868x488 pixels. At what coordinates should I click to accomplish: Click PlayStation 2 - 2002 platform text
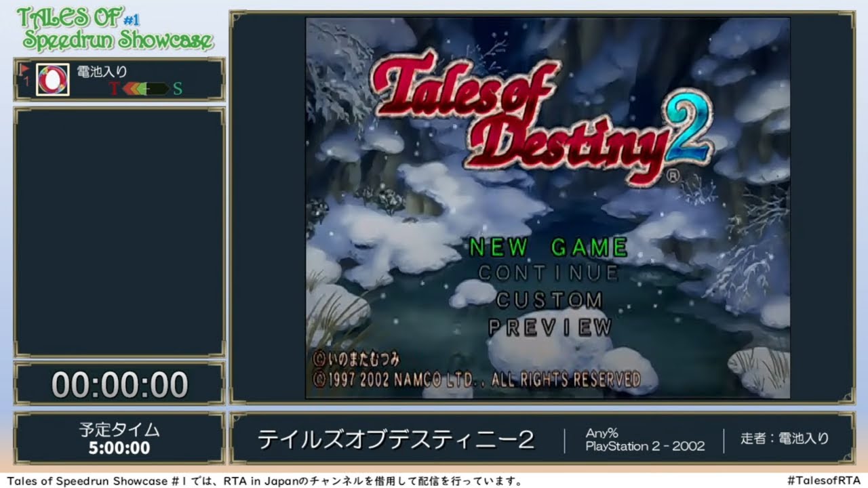point(645,447)
